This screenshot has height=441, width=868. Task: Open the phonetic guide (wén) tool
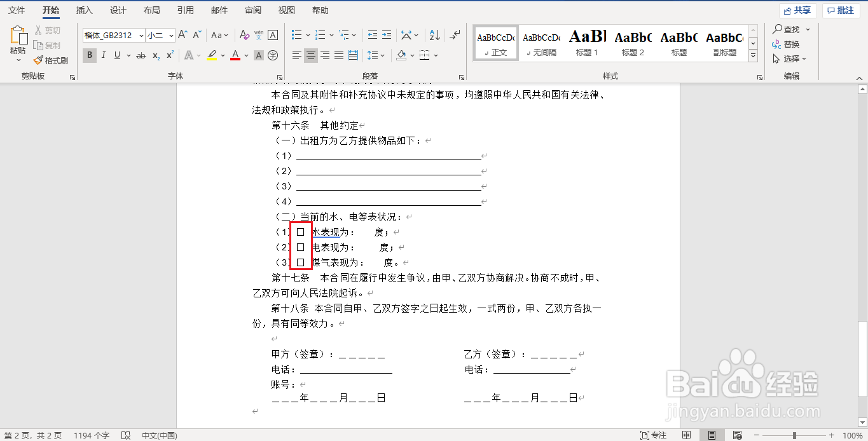coord(259,35)
